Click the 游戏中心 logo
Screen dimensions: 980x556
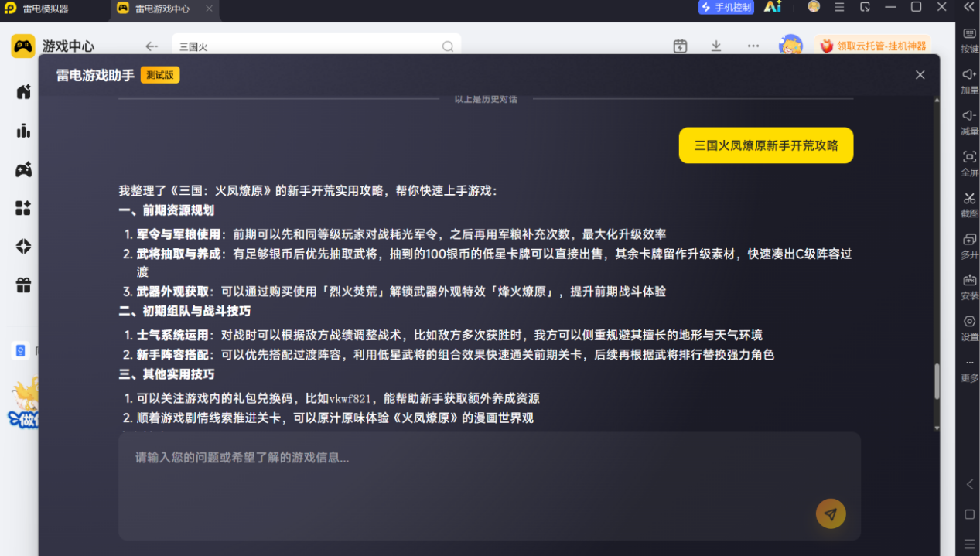tap(53, 46)
